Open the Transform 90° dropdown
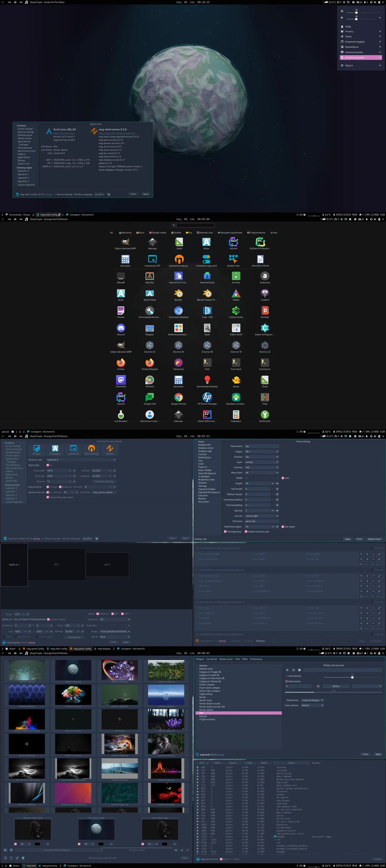The width and height of the screenshot is (386, 868). pyautogui.click(x=115, y=619)
